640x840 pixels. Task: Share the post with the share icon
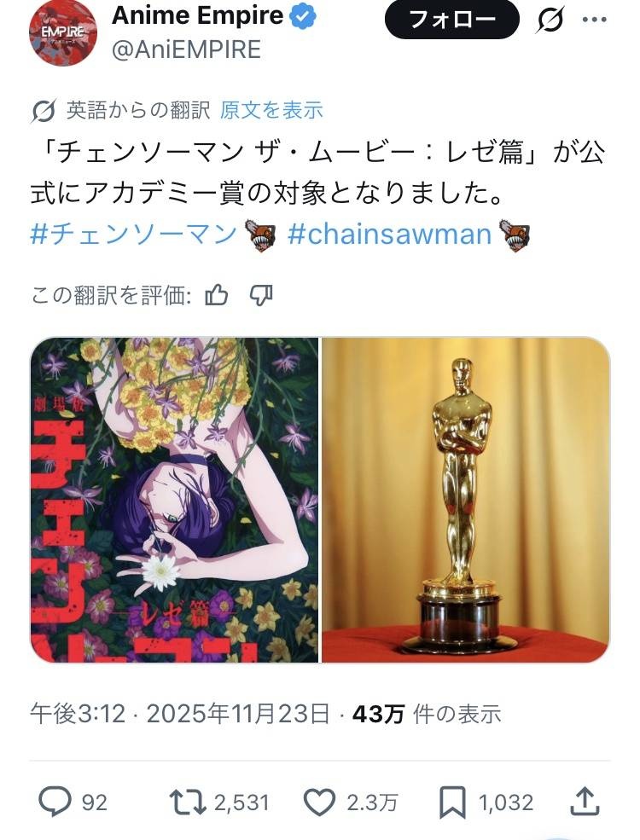pos(584,802)
